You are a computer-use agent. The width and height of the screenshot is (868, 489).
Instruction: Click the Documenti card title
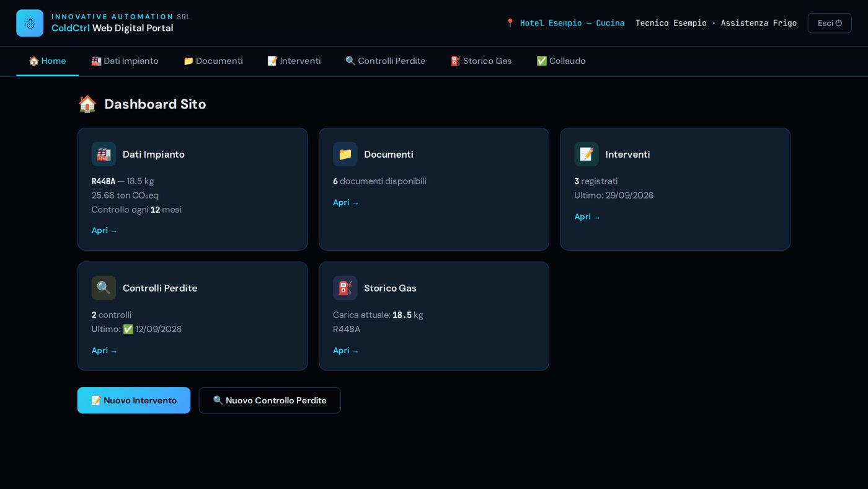[389, 155]
